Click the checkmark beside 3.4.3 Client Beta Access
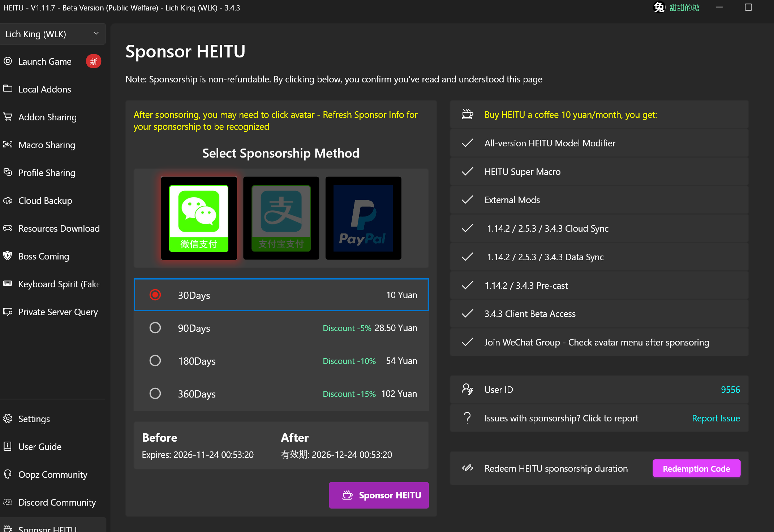Screen dimensions: 774x532 coord(468,314)
